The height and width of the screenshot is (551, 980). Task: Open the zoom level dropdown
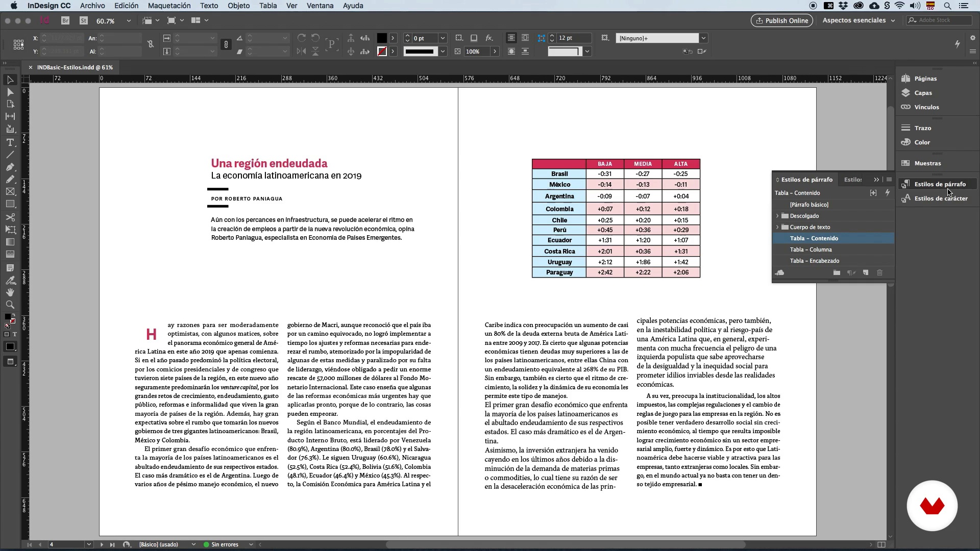tap(129, 21)
